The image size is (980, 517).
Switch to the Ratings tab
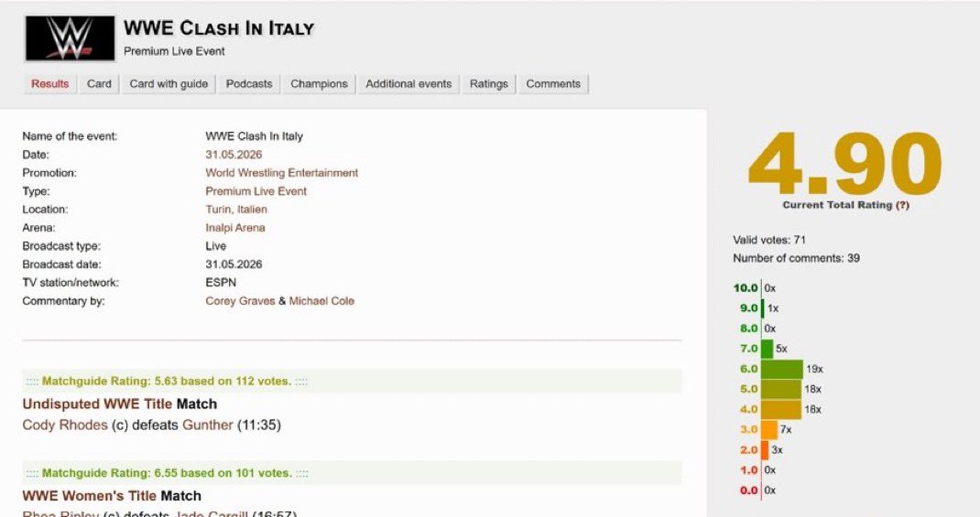tap(489, 83)
